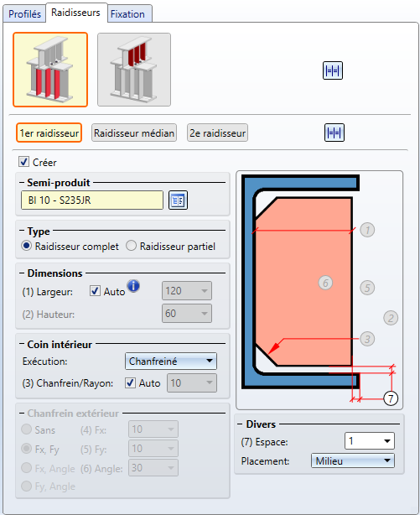Click the Semi-produit group heading

tap(59, 183)
